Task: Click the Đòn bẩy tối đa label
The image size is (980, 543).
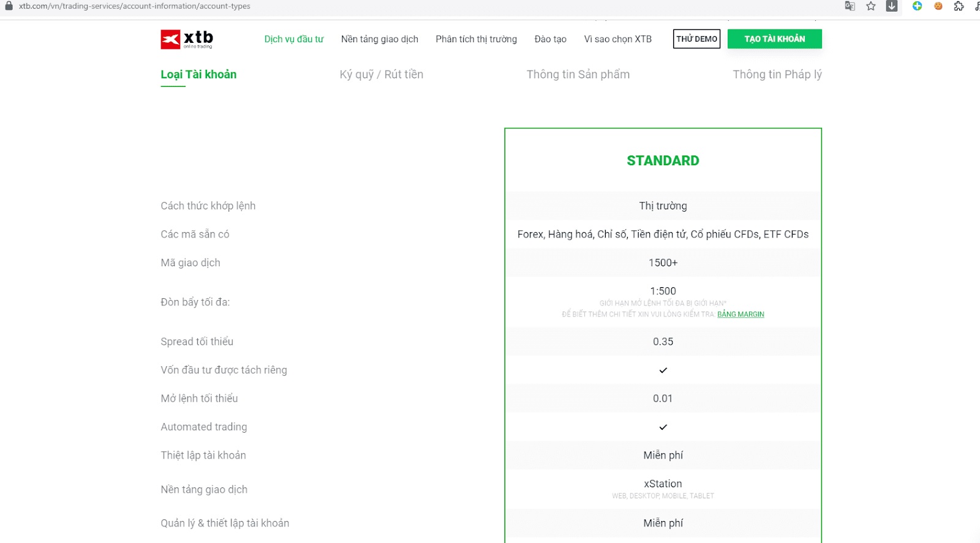Action: pos(195,302)
